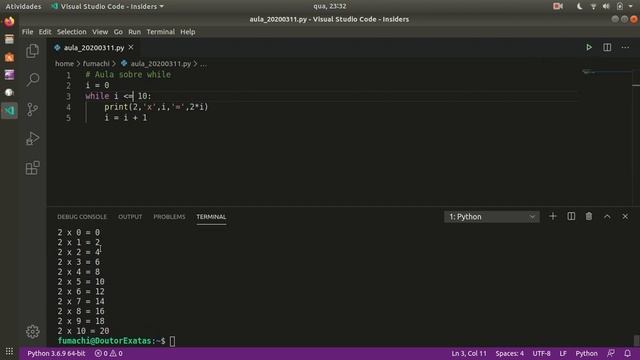Open the Selection menu
The height and width of the screenshot is (360, 640).
71,32
